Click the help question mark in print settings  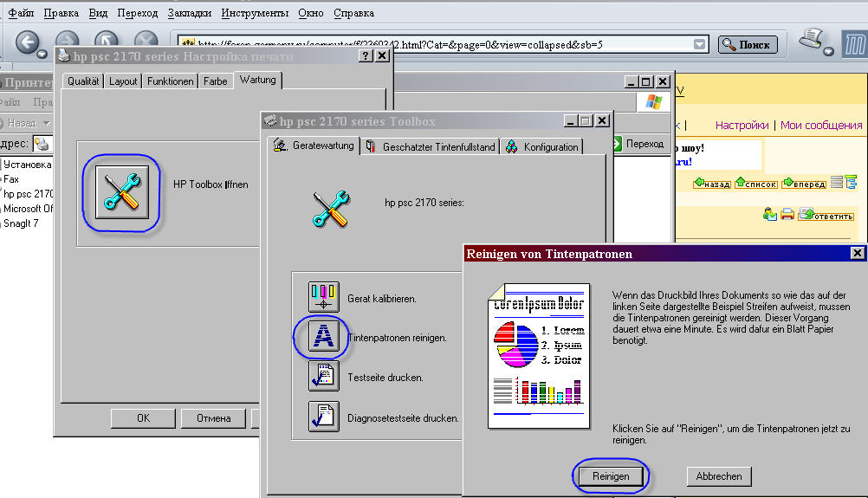366,56
